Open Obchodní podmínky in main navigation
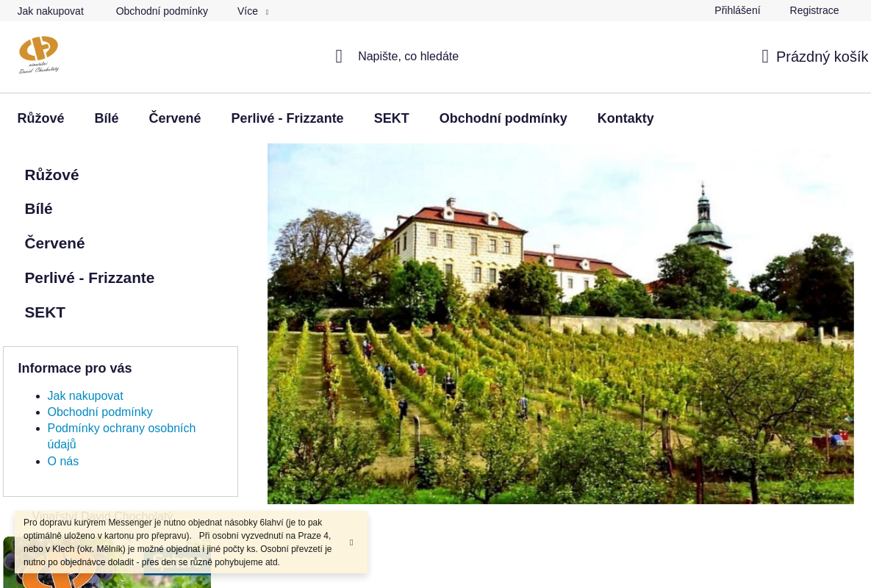Image resolution: width=882 pixels, height=588 pixels. pos(503,118)
